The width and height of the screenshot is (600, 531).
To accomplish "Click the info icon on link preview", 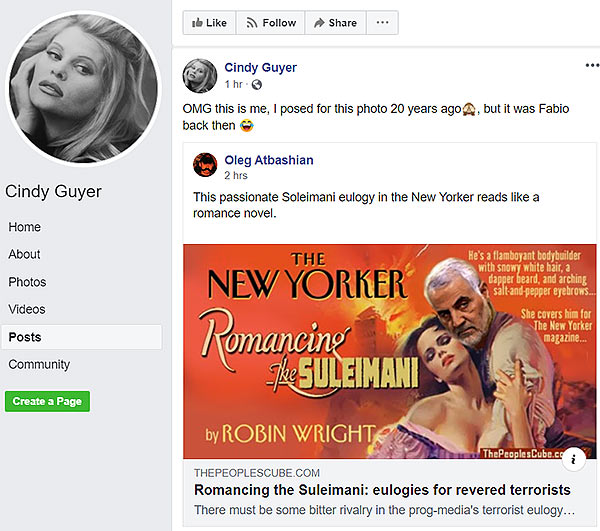I will click(573, 459).
